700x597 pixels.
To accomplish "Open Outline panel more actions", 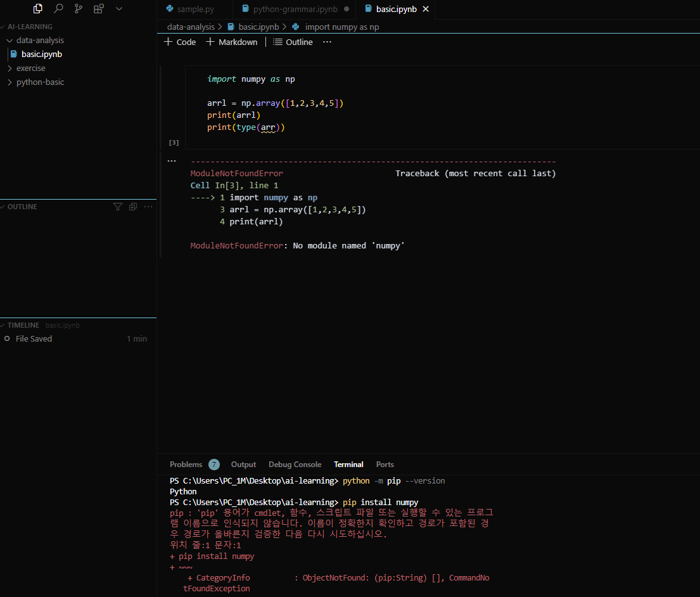I will click(148, 207).
